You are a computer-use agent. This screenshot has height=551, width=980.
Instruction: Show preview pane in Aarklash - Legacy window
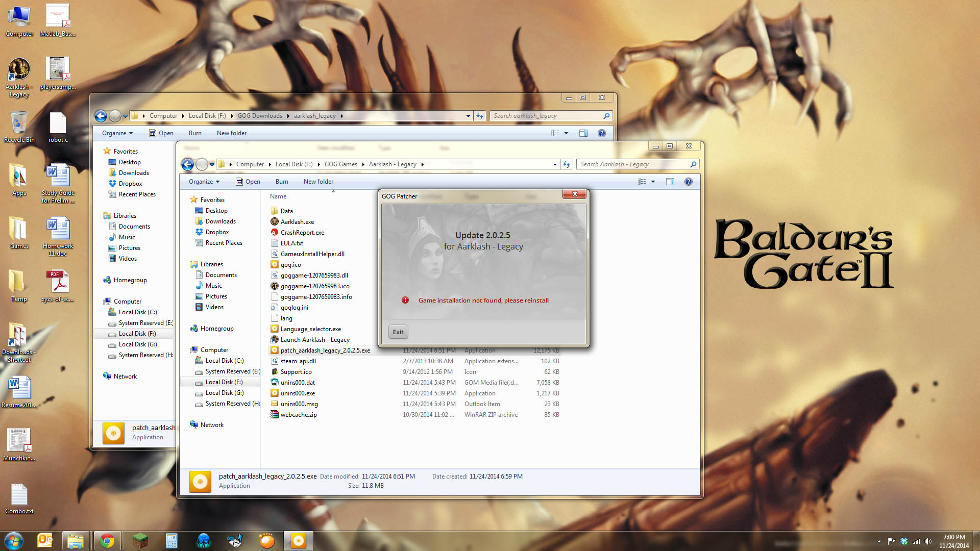click(670, 182)
